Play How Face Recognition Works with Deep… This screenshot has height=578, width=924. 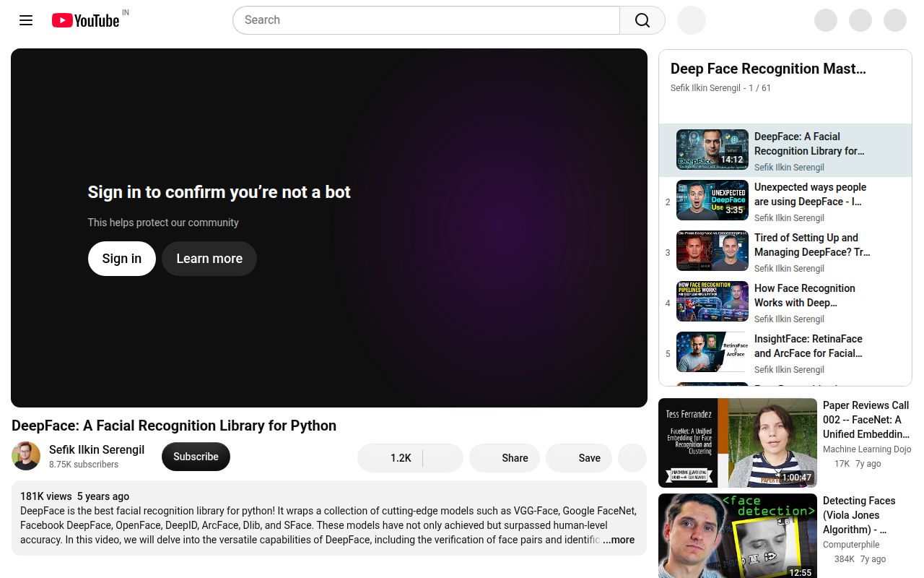point(805,296)
